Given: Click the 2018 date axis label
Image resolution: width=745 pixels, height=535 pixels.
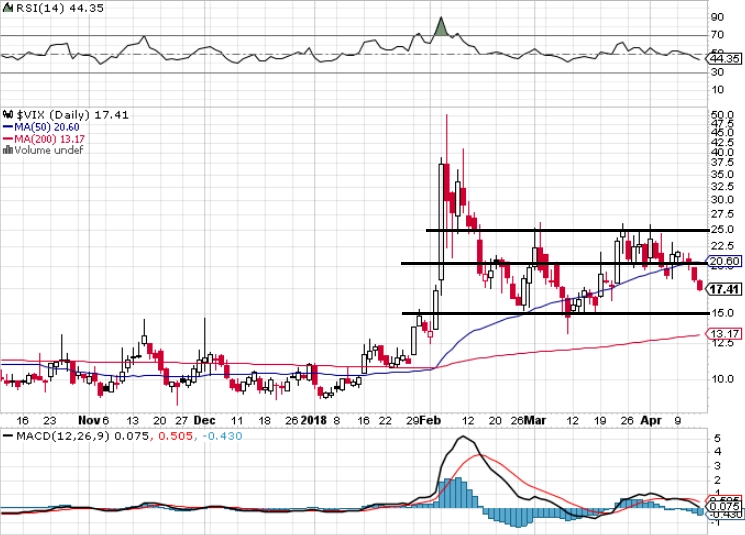Looking at the screenshot, I should pos(314,420).
